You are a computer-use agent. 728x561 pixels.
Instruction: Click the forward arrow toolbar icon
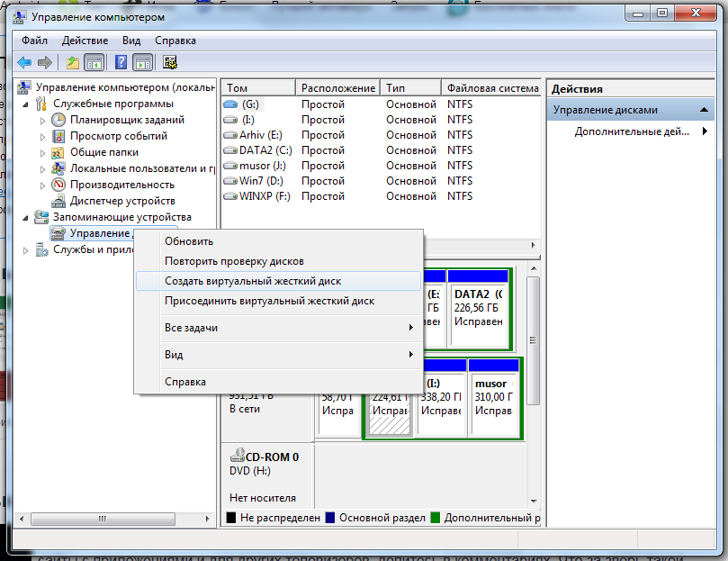[x=45, y=62]
